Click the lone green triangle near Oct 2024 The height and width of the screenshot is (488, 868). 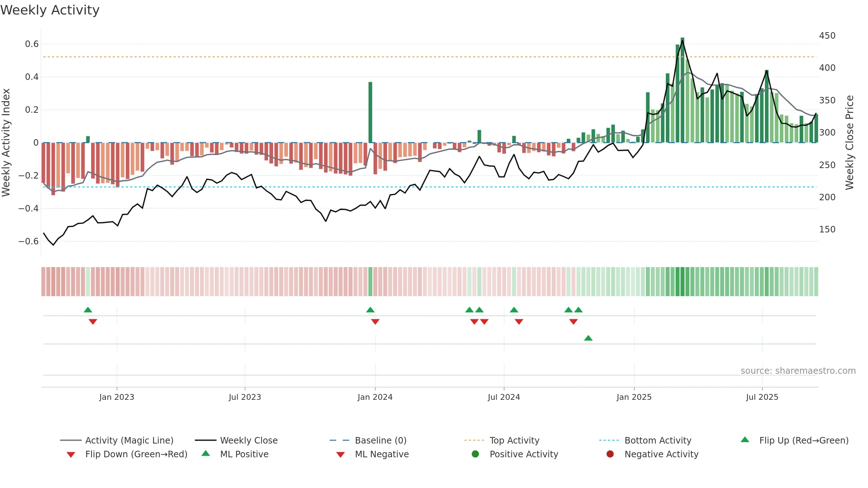point(588,338)
